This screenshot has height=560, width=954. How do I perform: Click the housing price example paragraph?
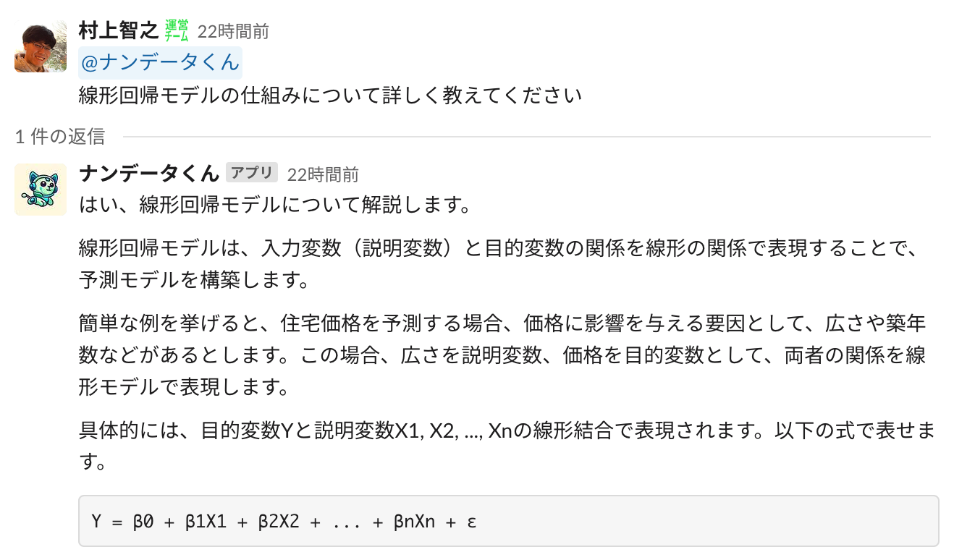pos(499,356)
